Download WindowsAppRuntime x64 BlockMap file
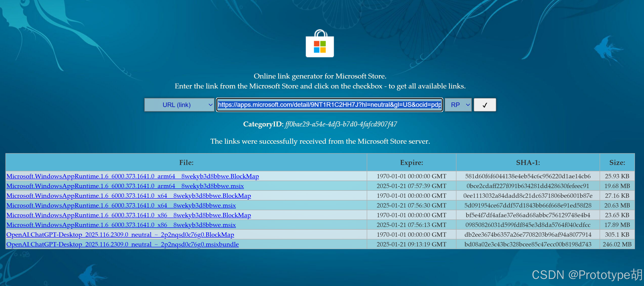The image size is (644, 286). [x=128, y=195]
